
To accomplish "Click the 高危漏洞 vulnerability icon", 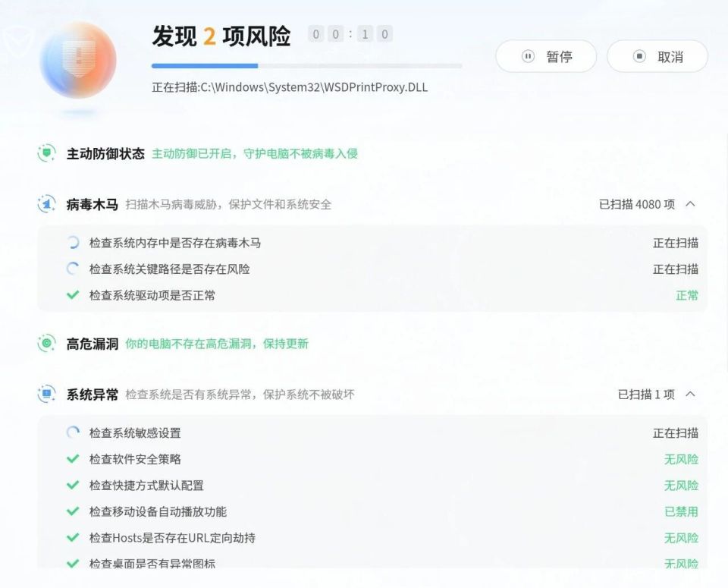I will coord(46,344).
